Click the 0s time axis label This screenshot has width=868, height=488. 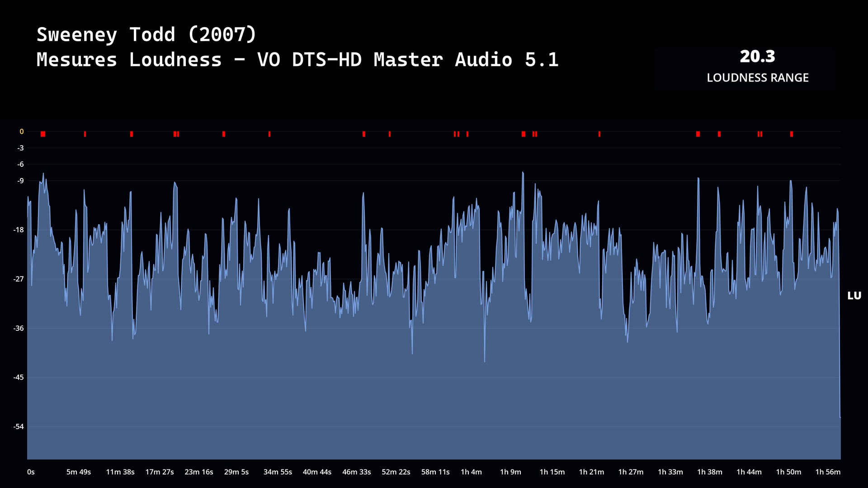(x=31, y=472)
